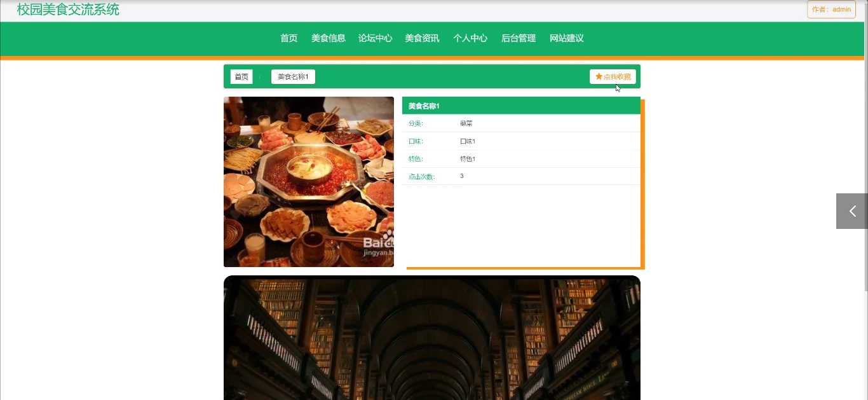Open 个人中心 from the navigation bar
Screen dimensions: 868x400
point(470,38)
